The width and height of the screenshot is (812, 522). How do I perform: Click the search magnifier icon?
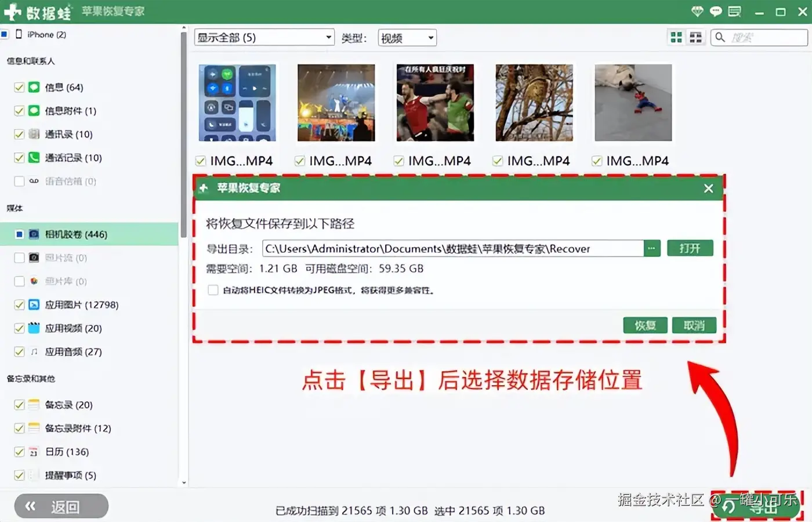pyautogui.click(x=720, y=37)
